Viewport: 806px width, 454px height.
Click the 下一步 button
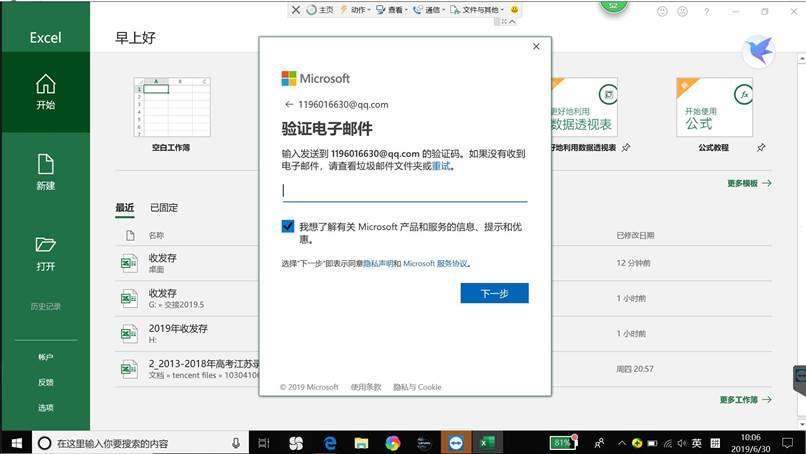494,293
